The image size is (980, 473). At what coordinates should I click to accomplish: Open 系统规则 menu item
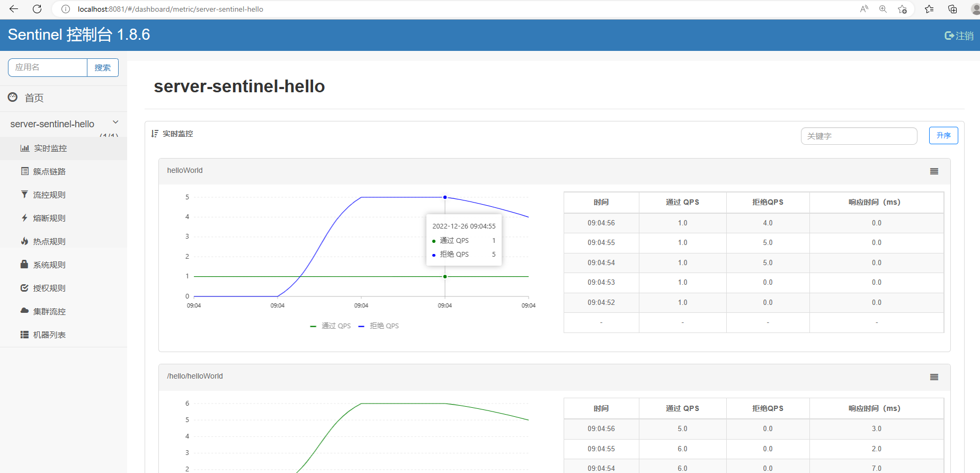64,265
